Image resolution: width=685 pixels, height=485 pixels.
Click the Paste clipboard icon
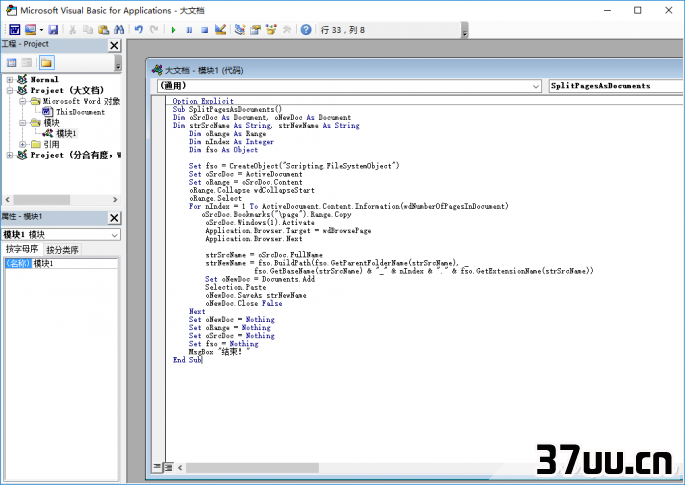(104, 30)
